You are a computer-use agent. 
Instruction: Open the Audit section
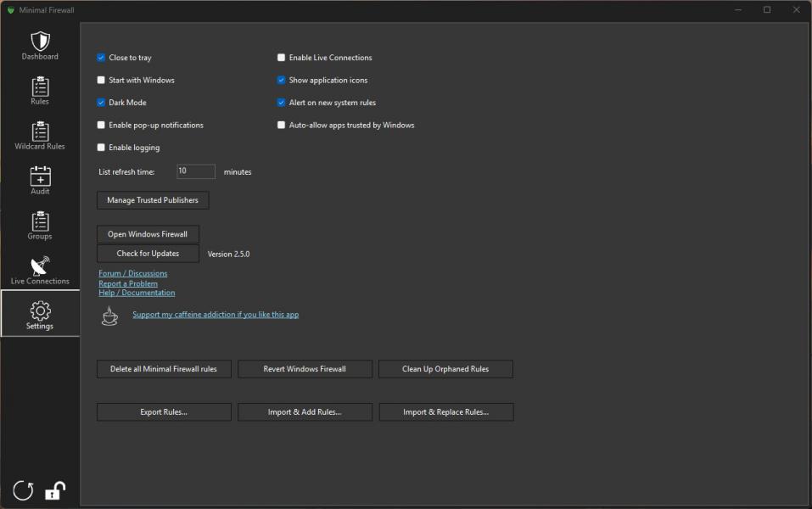[x=40, y=176]
